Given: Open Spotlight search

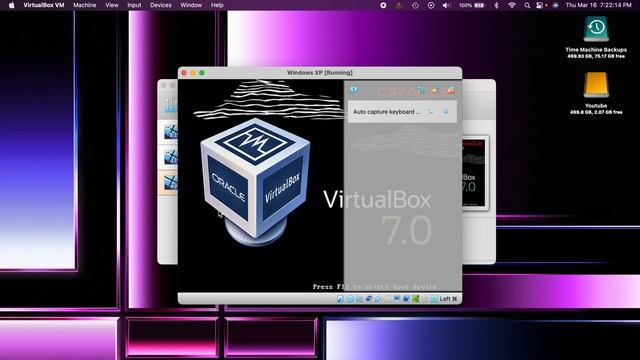Looking at the screenshot, I should tap(527, 5).
